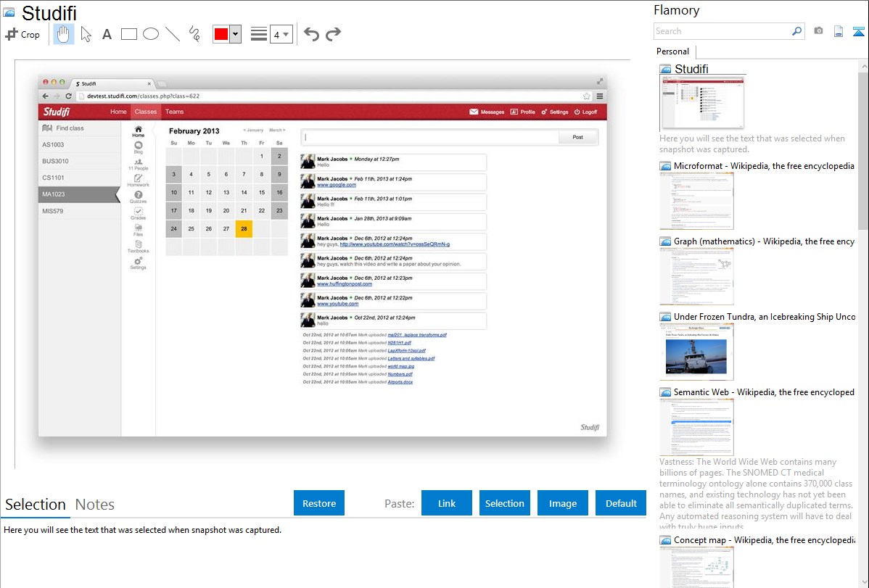This screenshot has width=869, height=588.
Task: Click the camera snapshot icon
Action: [x=818, y=31]
